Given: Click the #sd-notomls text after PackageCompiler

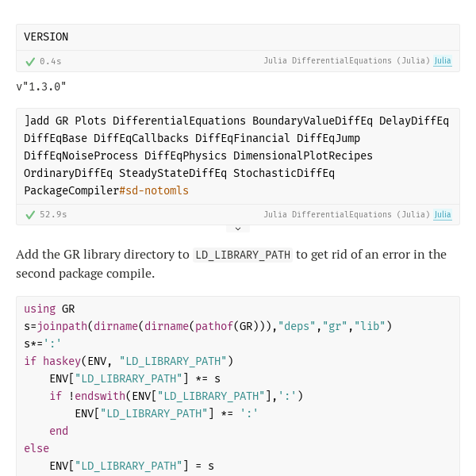Looking at the screenshot, I should 154,190.
